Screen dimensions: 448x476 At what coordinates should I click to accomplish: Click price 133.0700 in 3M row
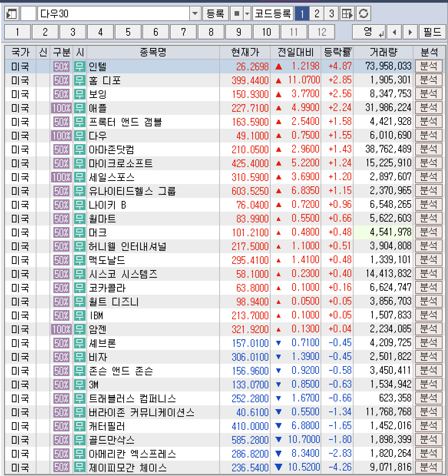[250, 385]
